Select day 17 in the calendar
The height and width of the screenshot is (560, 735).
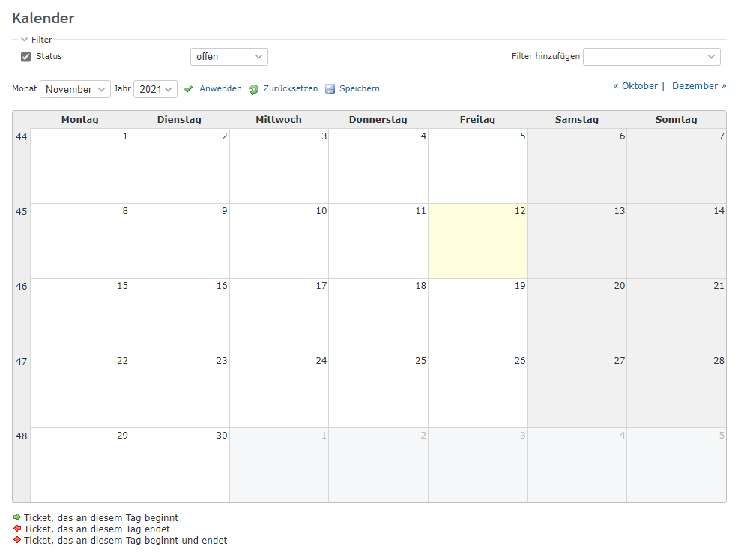(x=279, y=316)
